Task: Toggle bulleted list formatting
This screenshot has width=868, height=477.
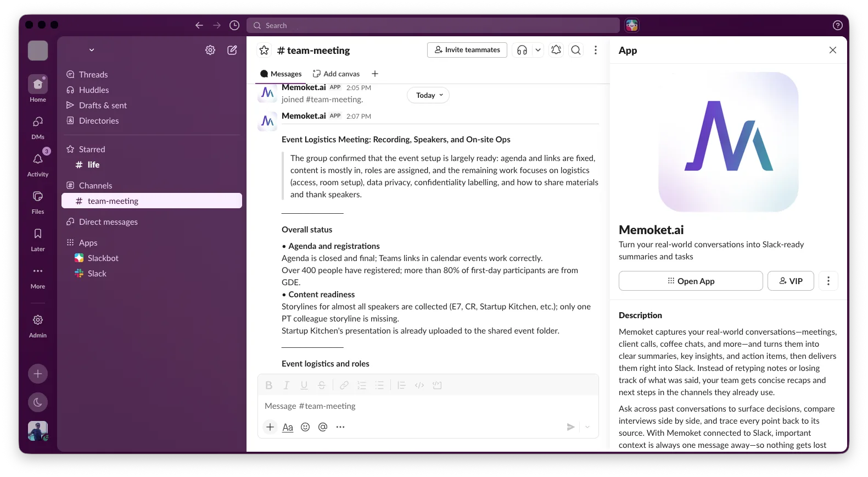Action: 379,385
